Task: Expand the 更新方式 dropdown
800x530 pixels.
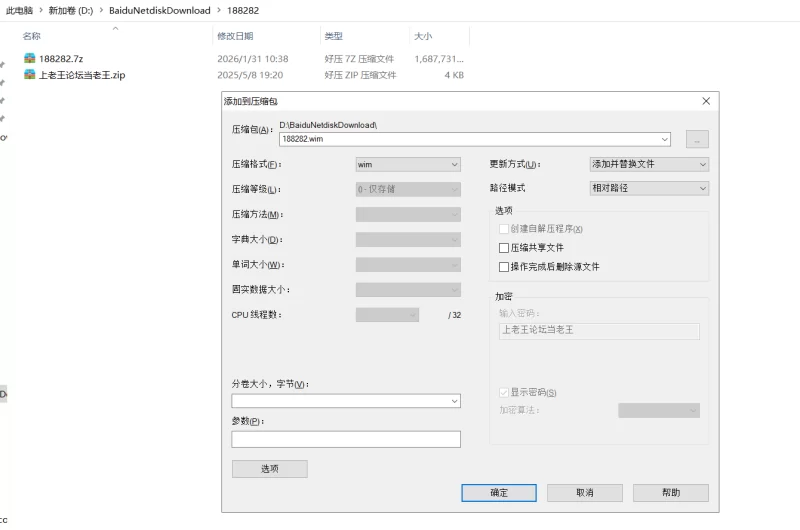Action: pyautogui.click(x=649, y=164)
